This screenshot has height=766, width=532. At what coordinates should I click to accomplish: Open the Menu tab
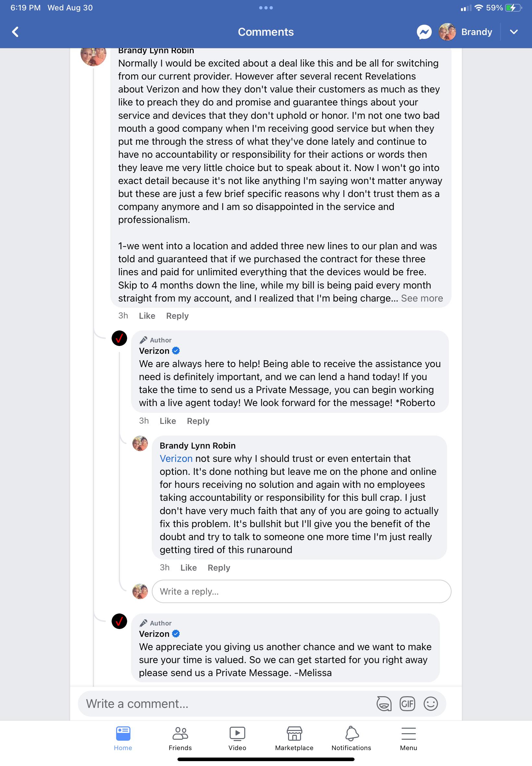(x=408, y=738)
